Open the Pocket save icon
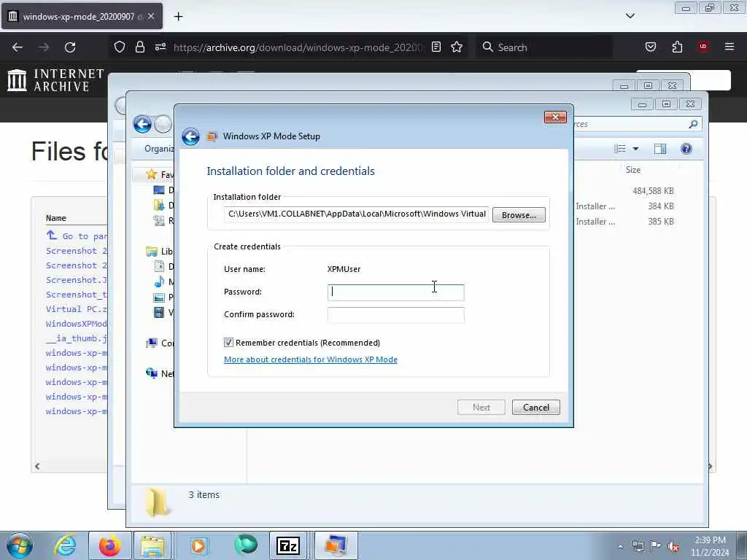 (650, 47)
